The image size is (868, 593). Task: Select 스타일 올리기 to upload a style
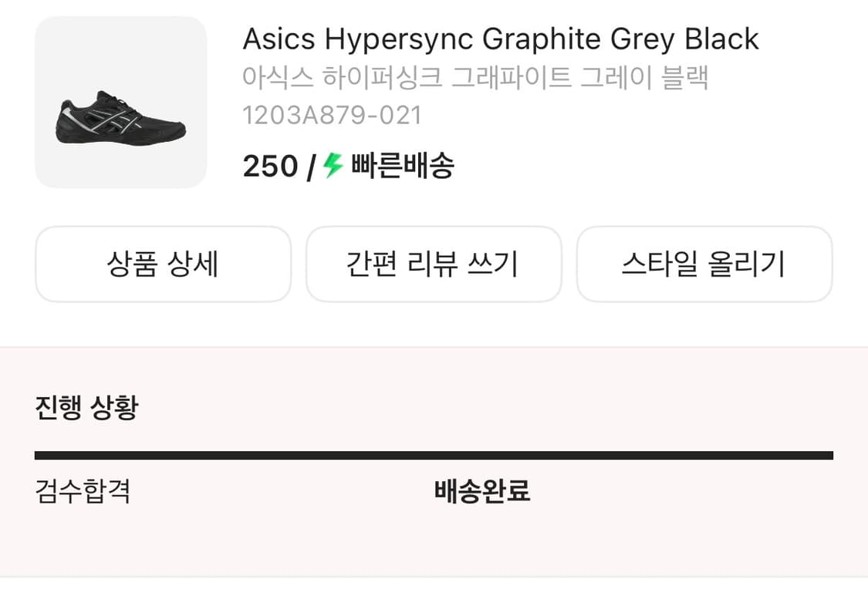click(704, 264)
